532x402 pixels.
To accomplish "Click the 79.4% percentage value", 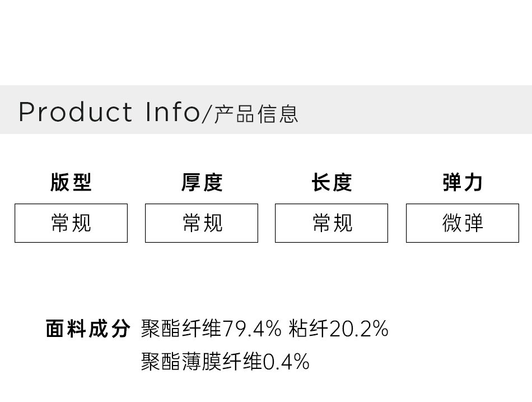I will click(252, 329).
